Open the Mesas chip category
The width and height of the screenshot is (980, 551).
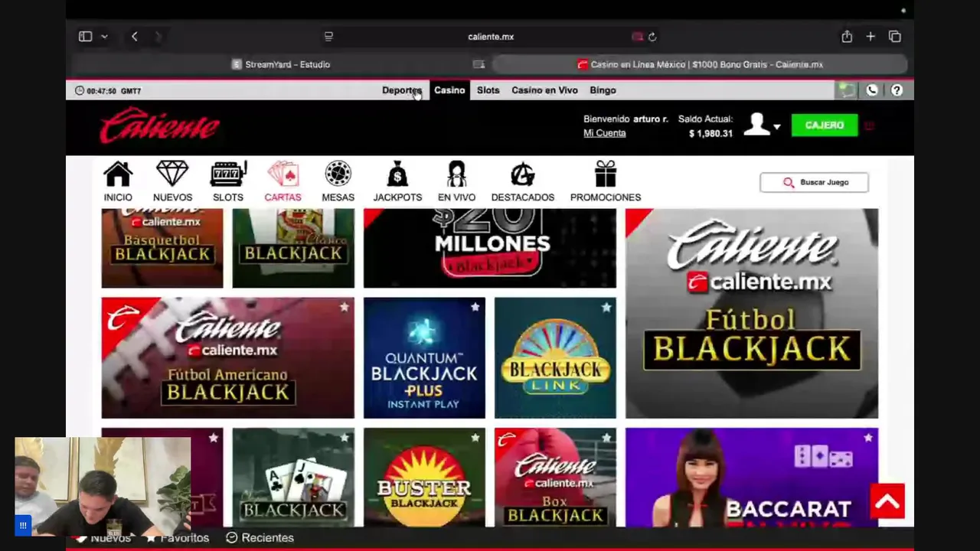click(x=338, y=181)
